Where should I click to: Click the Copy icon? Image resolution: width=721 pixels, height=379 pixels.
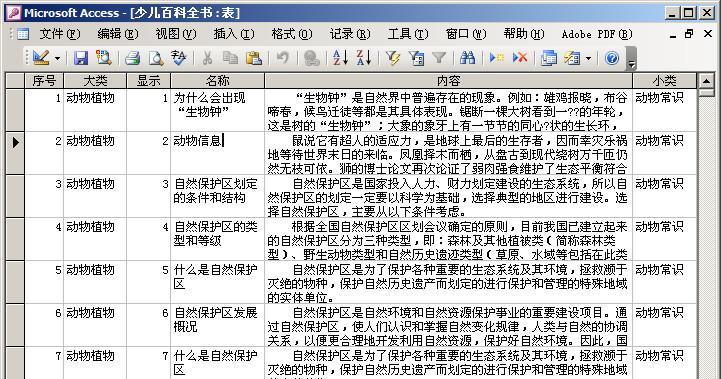pos(230,58)
